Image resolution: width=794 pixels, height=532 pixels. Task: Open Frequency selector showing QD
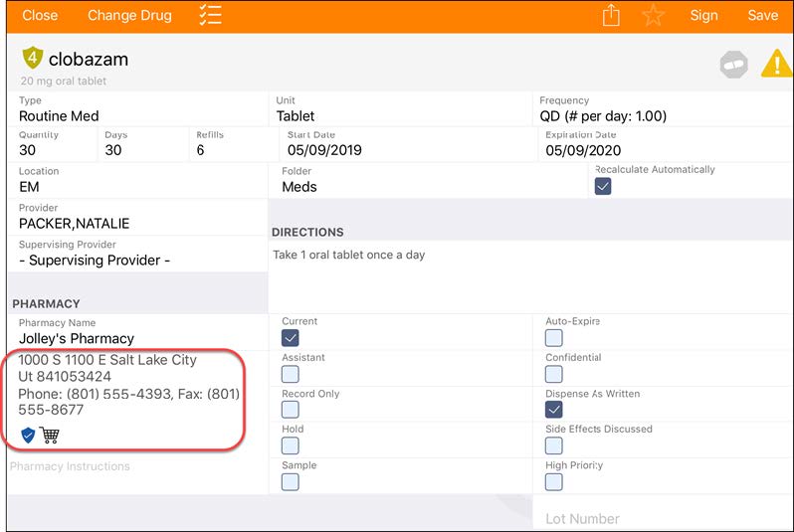[663, 109]
